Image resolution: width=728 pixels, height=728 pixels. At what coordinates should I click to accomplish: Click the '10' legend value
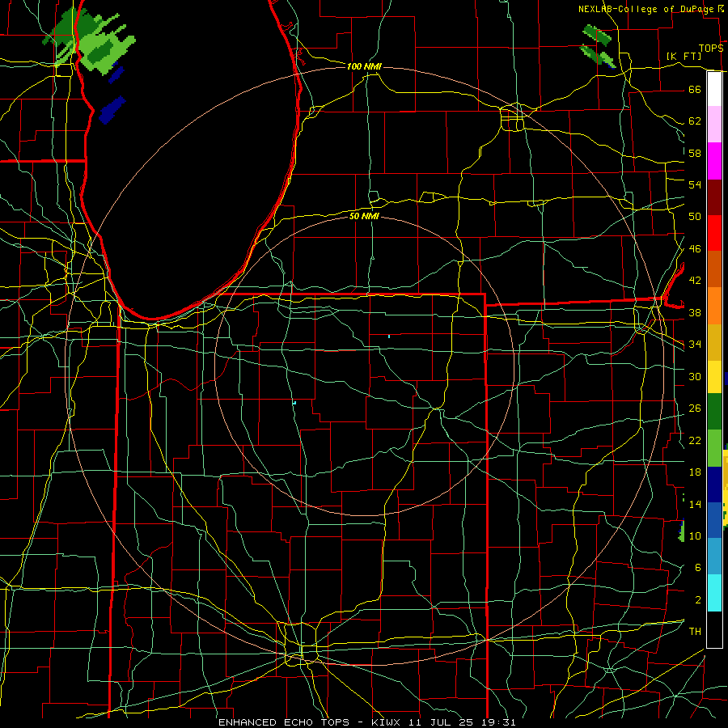(695, 535)
